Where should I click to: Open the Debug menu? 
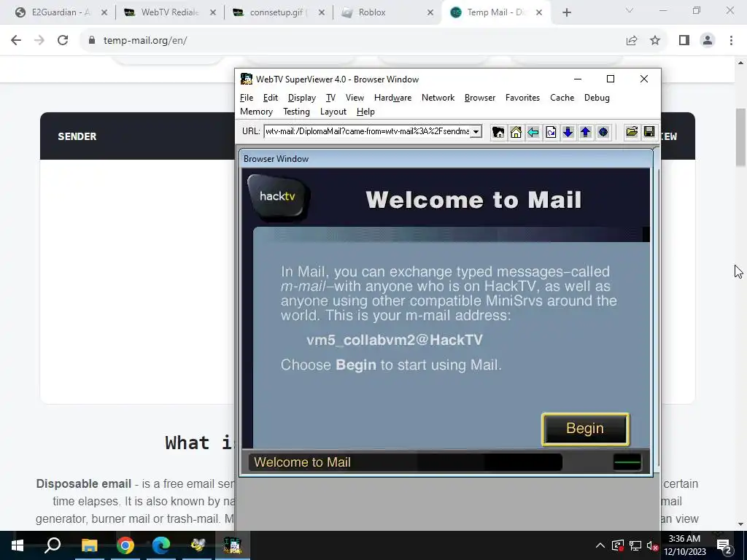pyautogui.click(x=597, y=98)
